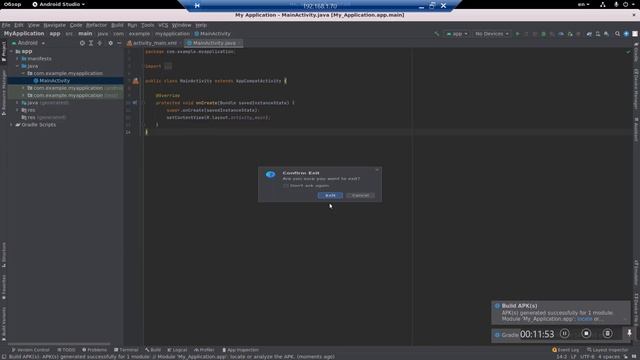Open the TODO tool window

coord(66,350)
